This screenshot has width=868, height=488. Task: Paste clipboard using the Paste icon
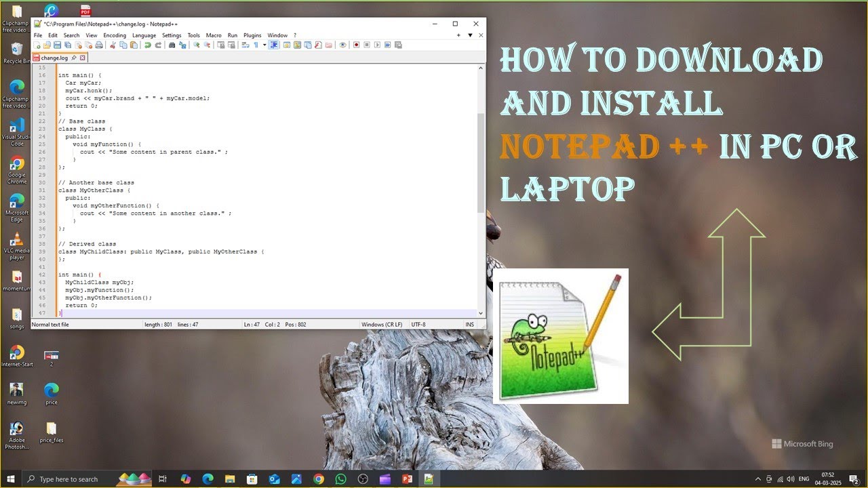134,45
